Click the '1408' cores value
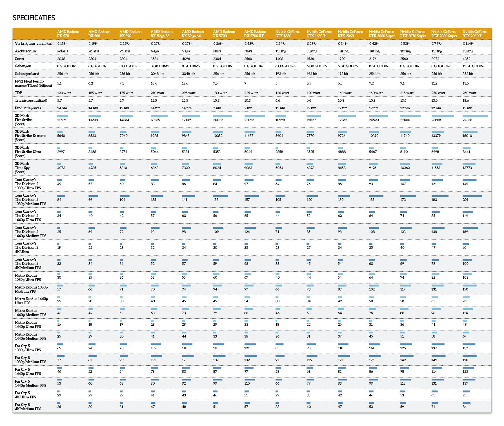Viewport: 504px width, 426px height. pos(279,59)
